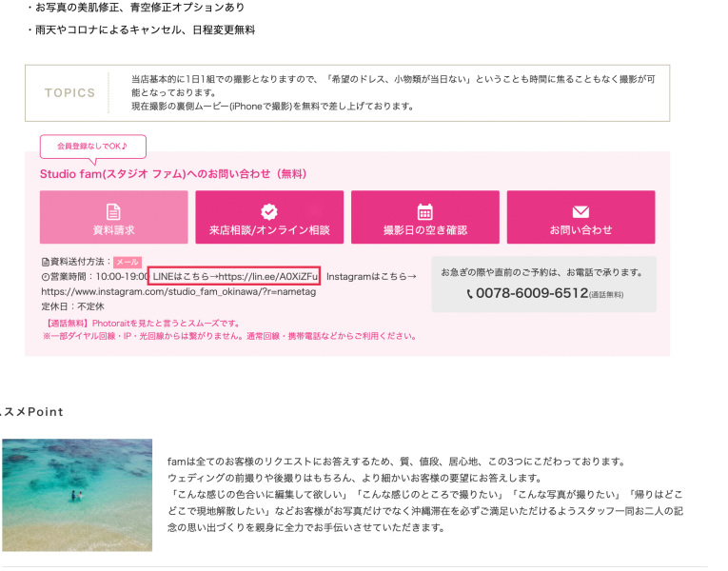Check 撮影日の空き確認 availability button
Screen dimensions: 728x571
425,217
